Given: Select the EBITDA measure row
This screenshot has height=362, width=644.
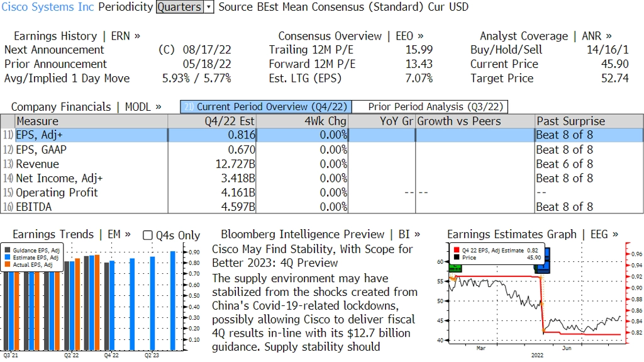Looking at the screenshot, I should coord(322,206).
